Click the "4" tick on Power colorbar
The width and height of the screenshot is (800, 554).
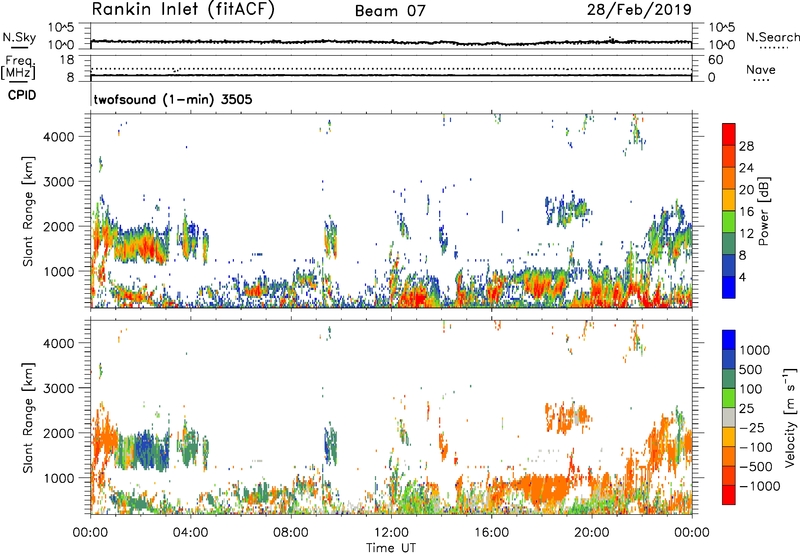(743, 278)
